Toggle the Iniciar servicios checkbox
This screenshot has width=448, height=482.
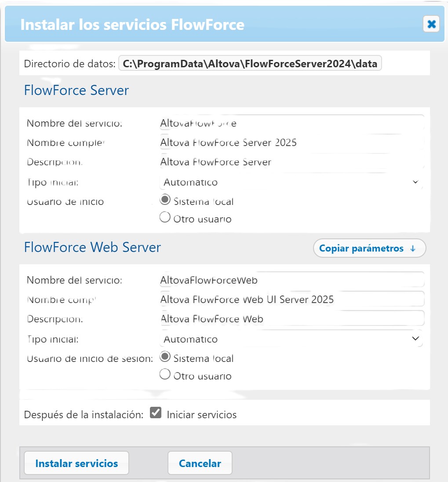(156, 413)
